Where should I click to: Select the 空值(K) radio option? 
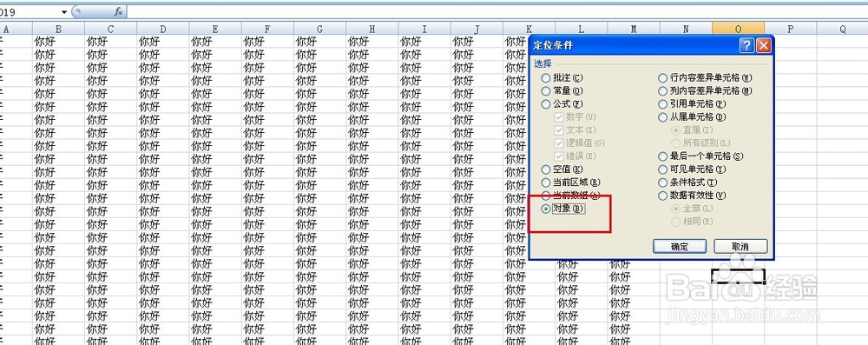click(562, 169)
